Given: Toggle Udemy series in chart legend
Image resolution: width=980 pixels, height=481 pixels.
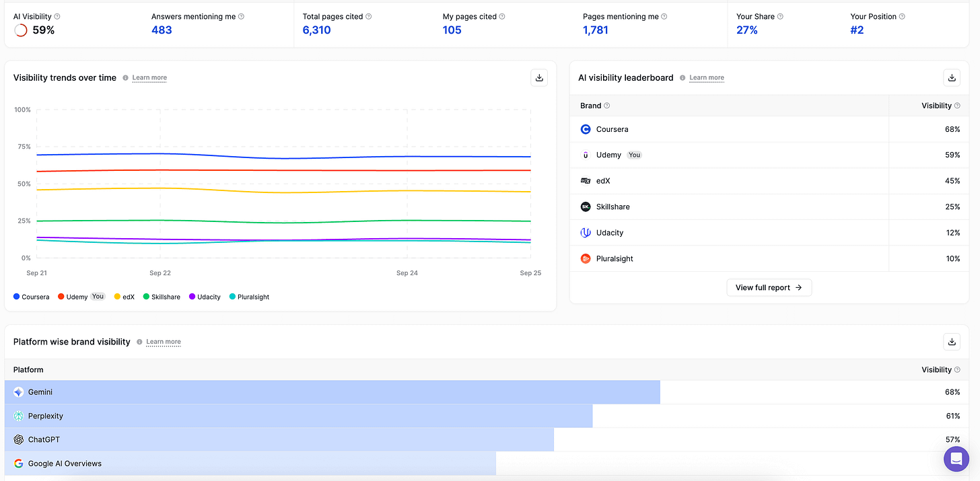Looking at the screenshot, I should 81,297.
